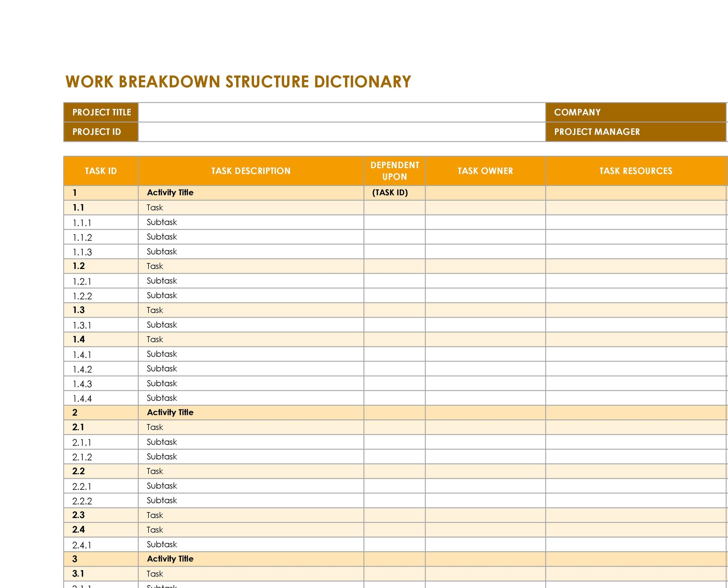
Task: Click the task owner cell for row 1.3
Action: (x=485, y=310)
